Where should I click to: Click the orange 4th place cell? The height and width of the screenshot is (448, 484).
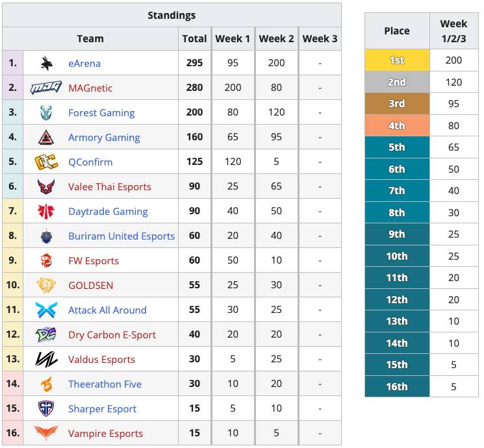[397, 125]
